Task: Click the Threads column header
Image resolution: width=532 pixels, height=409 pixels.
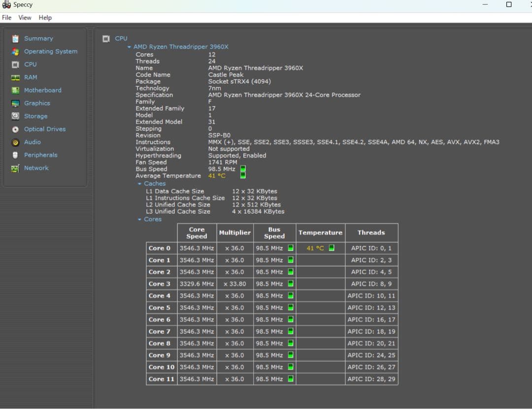Action: coord(371,233)
